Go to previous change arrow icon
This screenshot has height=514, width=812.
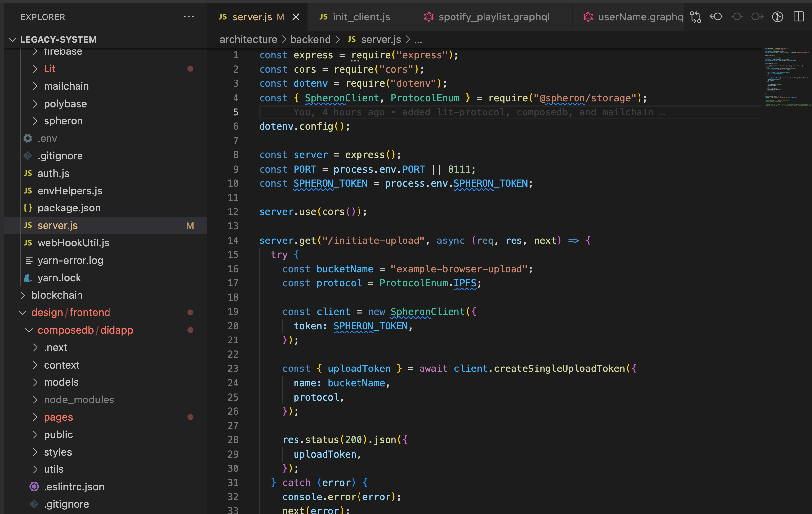[x=716, y=17]
